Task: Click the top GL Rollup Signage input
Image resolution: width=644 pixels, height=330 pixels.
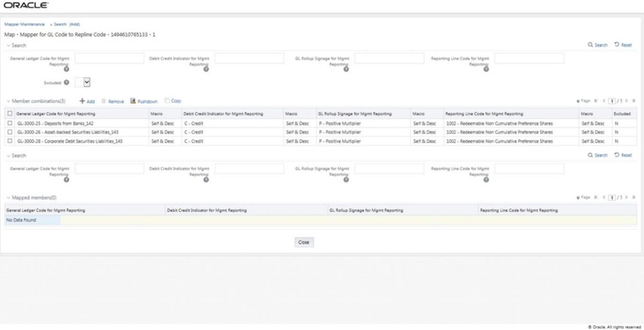Action: [389, 58]
